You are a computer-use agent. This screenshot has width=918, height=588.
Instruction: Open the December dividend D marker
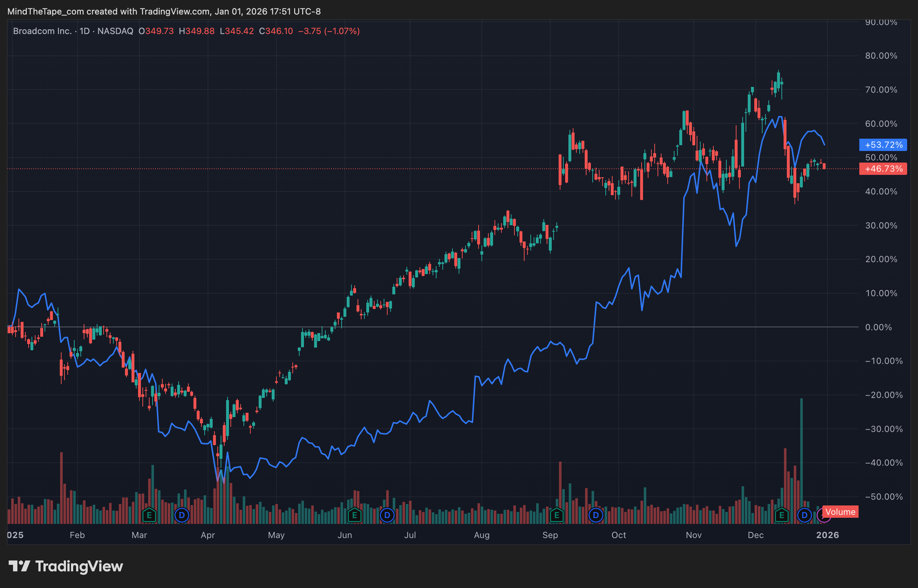804,516
